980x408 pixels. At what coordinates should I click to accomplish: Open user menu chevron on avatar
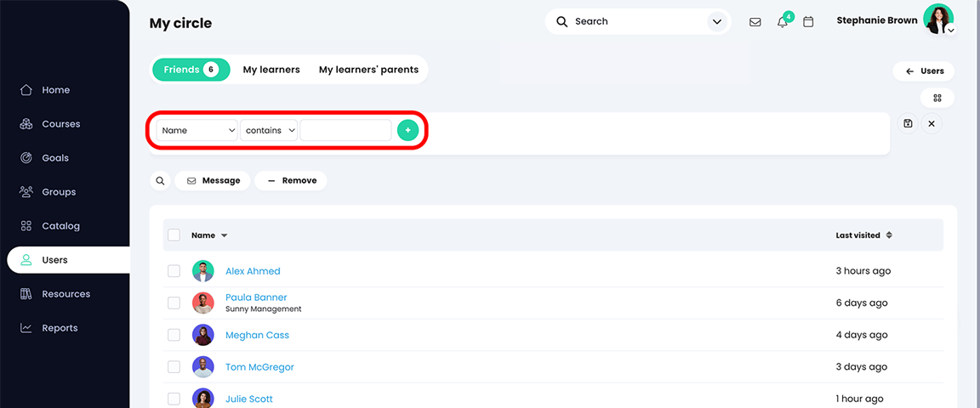950,30
